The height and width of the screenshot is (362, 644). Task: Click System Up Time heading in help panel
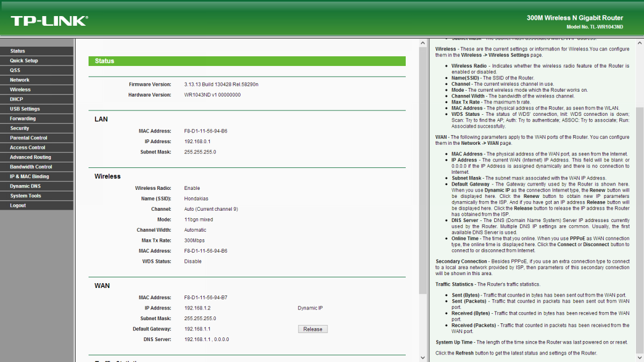click(454, 342)
